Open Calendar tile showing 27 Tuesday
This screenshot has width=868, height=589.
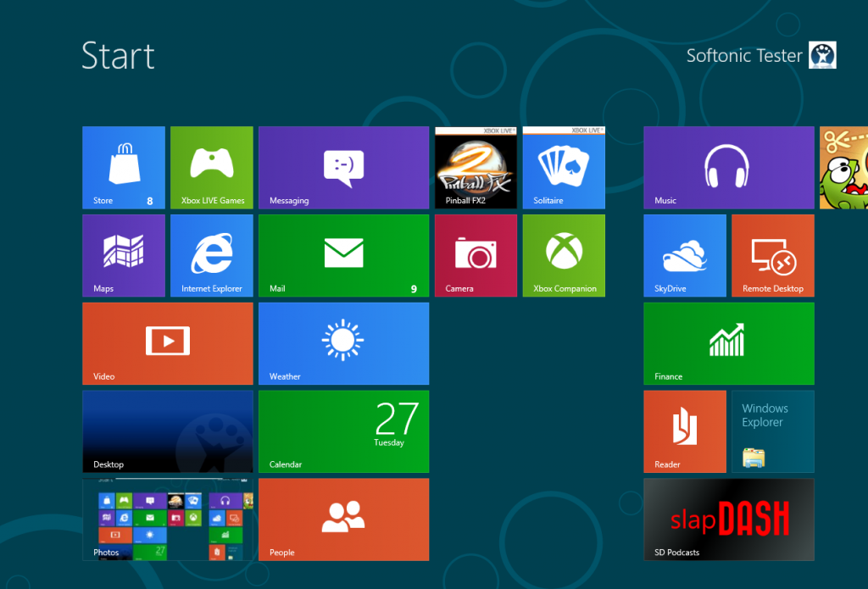point(343,431)
